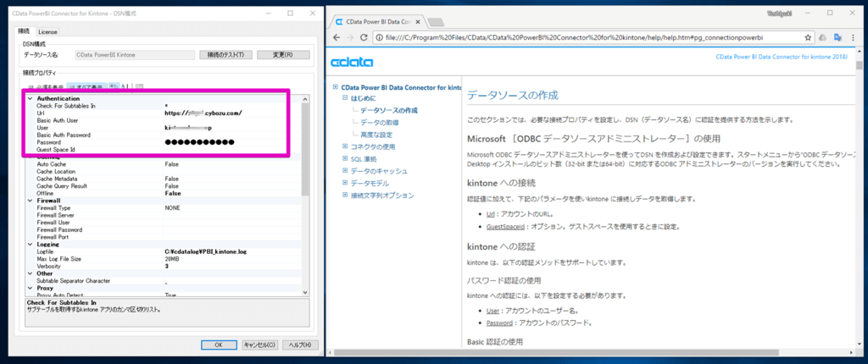This screenshot has width=868, height=364.
Task: Reload the help page
Action: pos(364,37)
